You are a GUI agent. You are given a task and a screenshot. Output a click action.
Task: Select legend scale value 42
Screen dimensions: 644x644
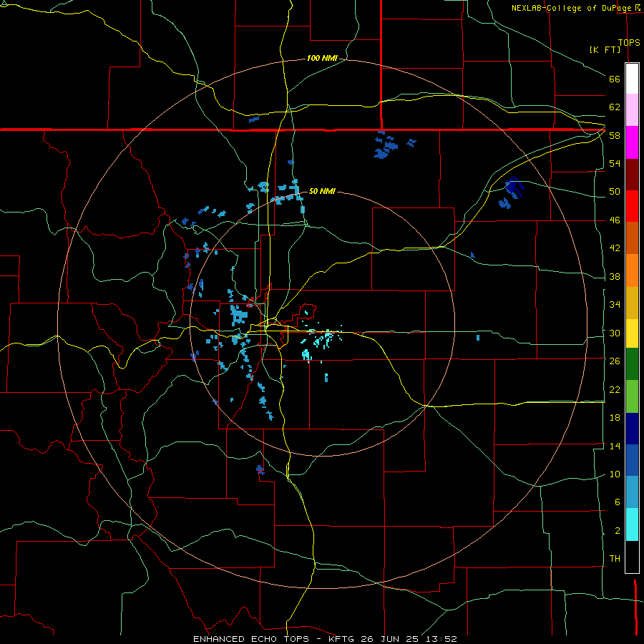point(615,248)
